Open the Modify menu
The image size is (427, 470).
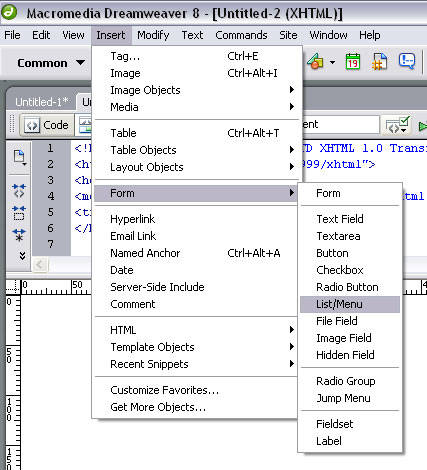point(153,35)
